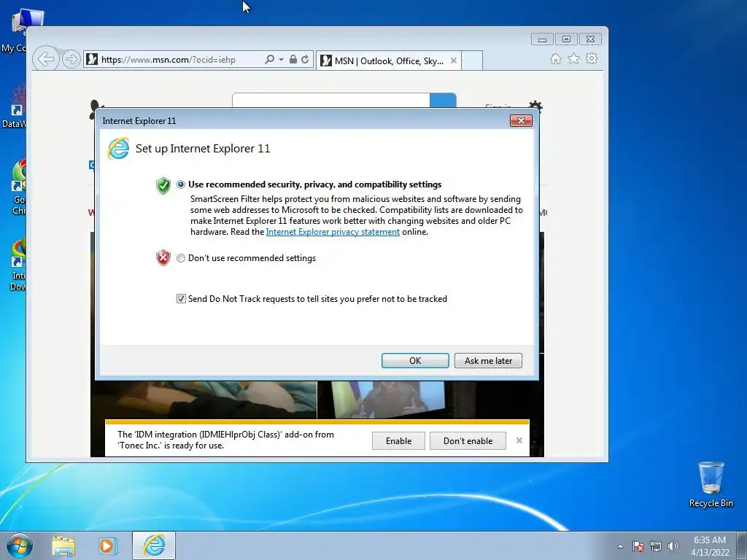The height and width of the screenshot is (560, 747).
Task: Select Use recommended settings radio button
Action: tap(181, 184)
